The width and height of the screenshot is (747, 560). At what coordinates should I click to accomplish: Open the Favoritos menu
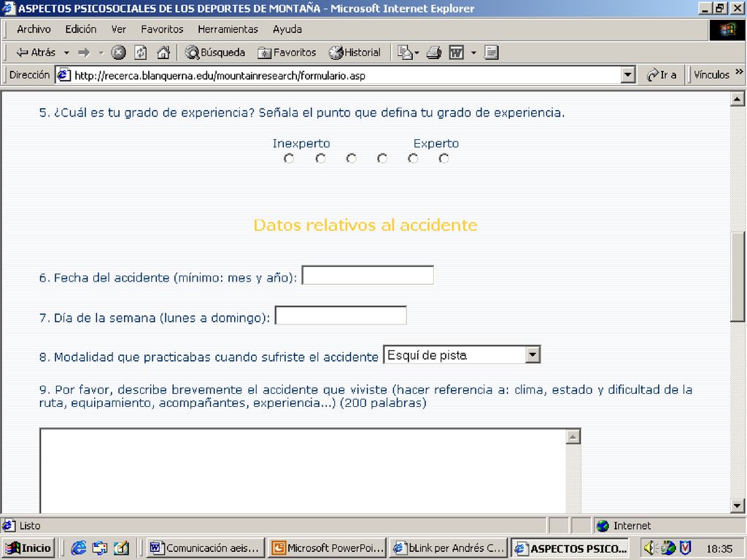[x=162, y=29]
